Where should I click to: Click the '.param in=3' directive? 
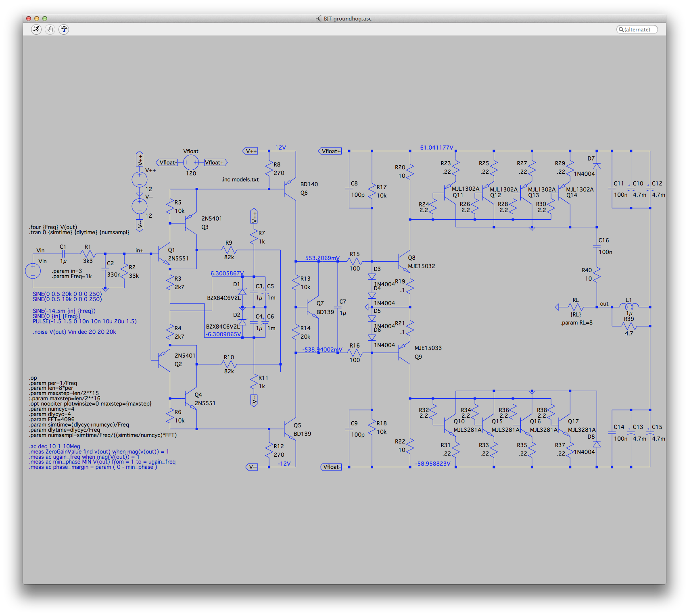(67, 271)
